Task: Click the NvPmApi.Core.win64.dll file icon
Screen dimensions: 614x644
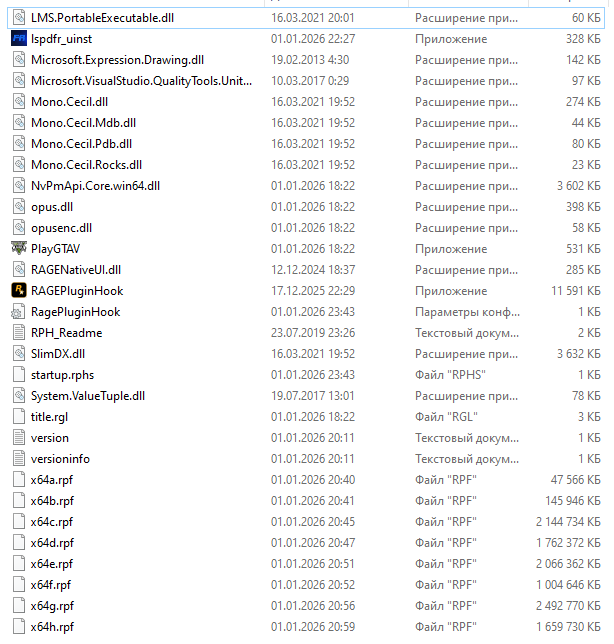Action: (19, 185)
